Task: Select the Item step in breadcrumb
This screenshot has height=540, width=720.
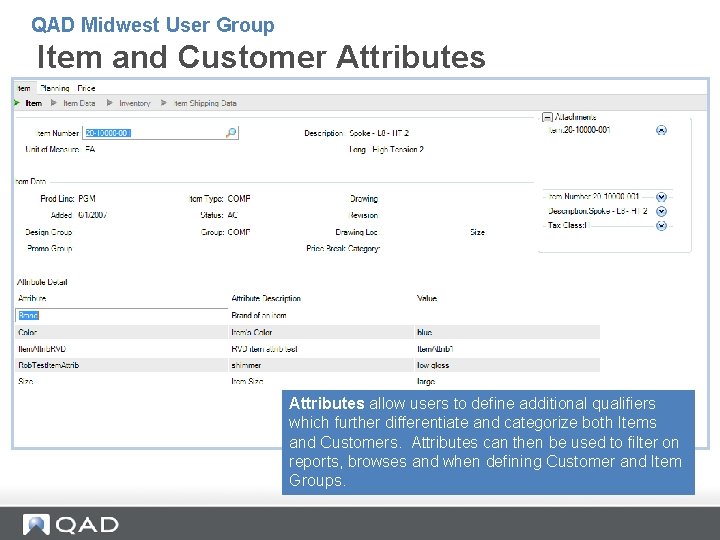Action: click(x=34, y=103)
